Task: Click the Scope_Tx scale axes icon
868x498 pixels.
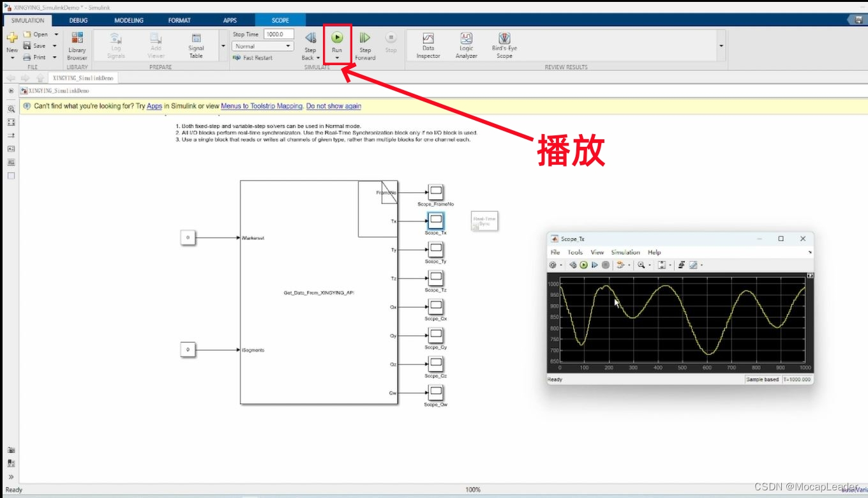Action: (662, 265)
